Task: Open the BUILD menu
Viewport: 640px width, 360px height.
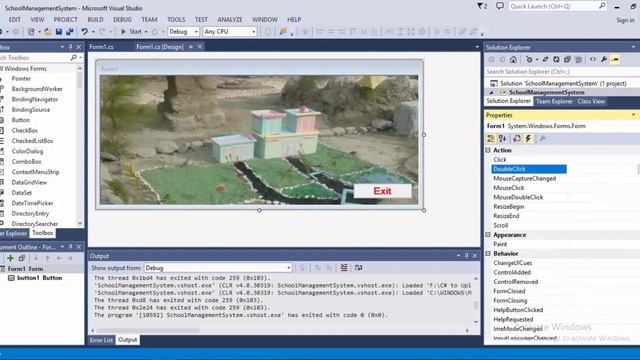Action: point(96,20)
